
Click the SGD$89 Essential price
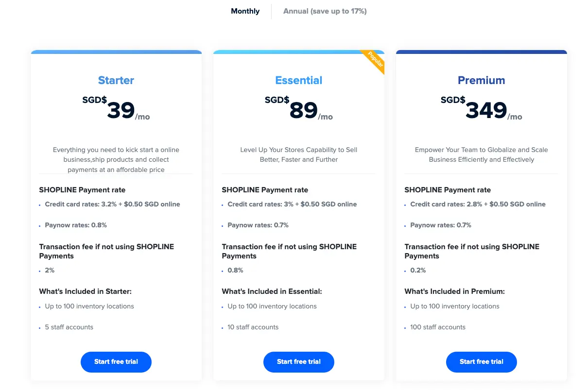tap(298, 109)
